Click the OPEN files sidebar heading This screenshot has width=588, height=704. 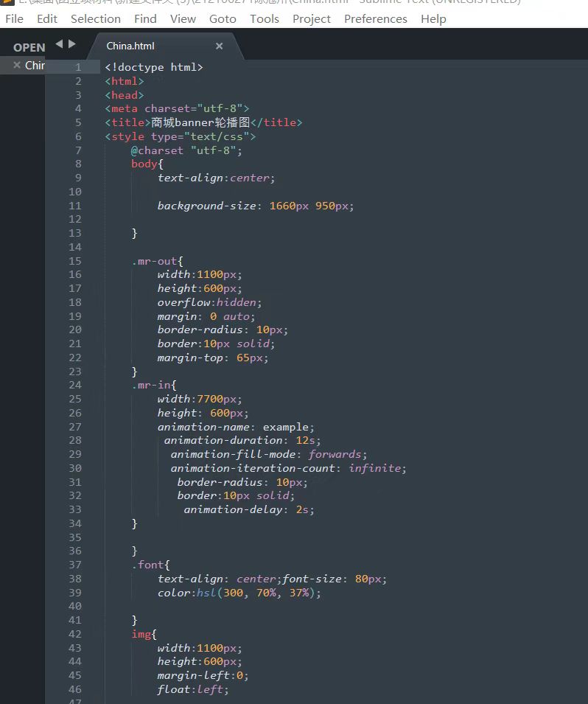(29, 48)
